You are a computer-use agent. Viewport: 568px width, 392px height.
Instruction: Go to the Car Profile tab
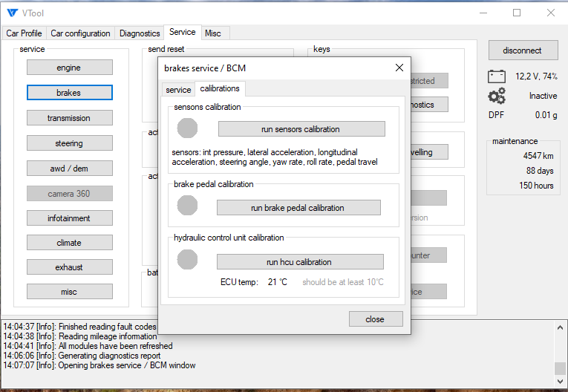24,33
